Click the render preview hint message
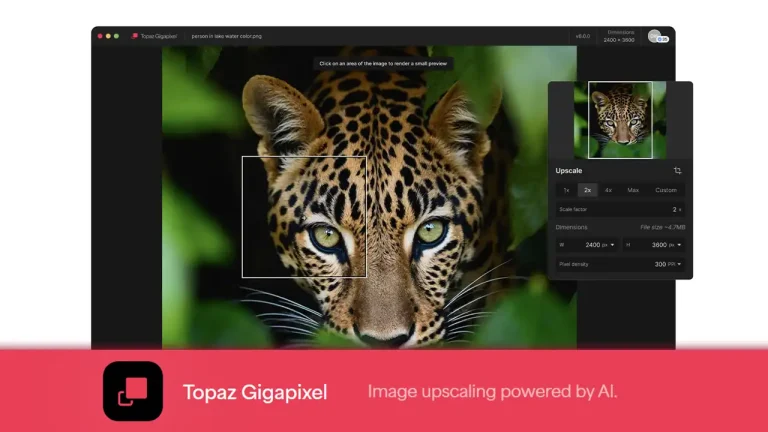The image size is (768, 432). [x=383, y=63]
